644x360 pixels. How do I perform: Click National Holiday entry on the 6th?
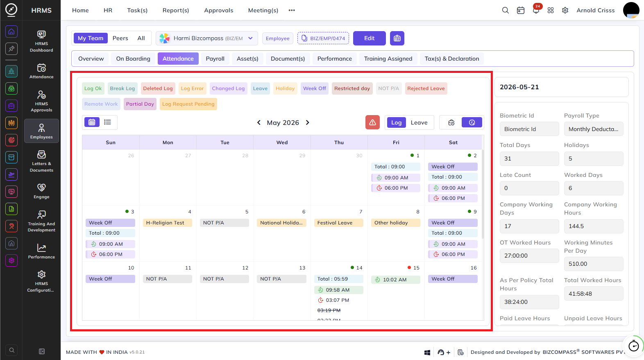pyautogui.click(x=282, y=223)
